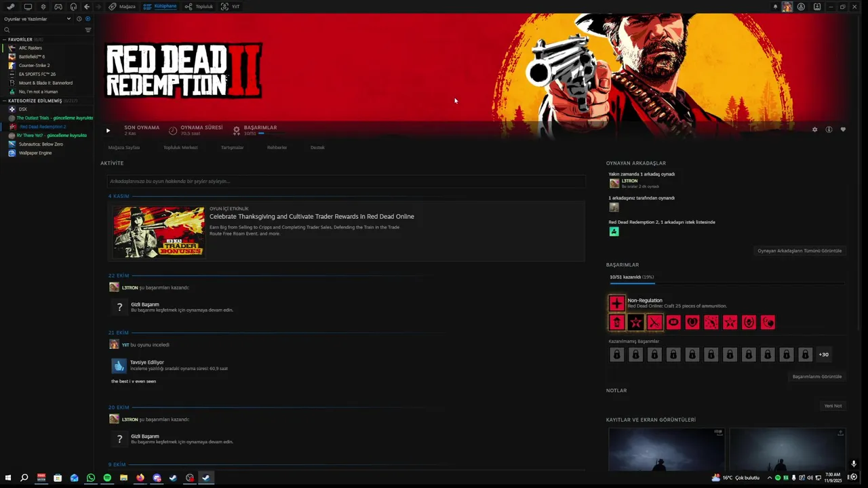Click the +30 locked achievements button
The width and height of the screenshot is (868, 488).
(x=823, y=354)
